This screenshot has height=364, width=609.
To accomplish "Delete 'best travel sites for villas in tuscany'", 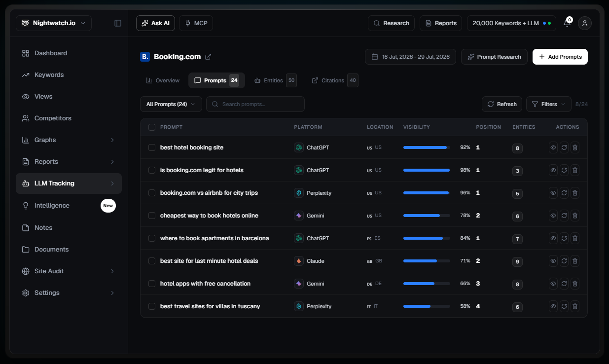I will coord(575,306).
